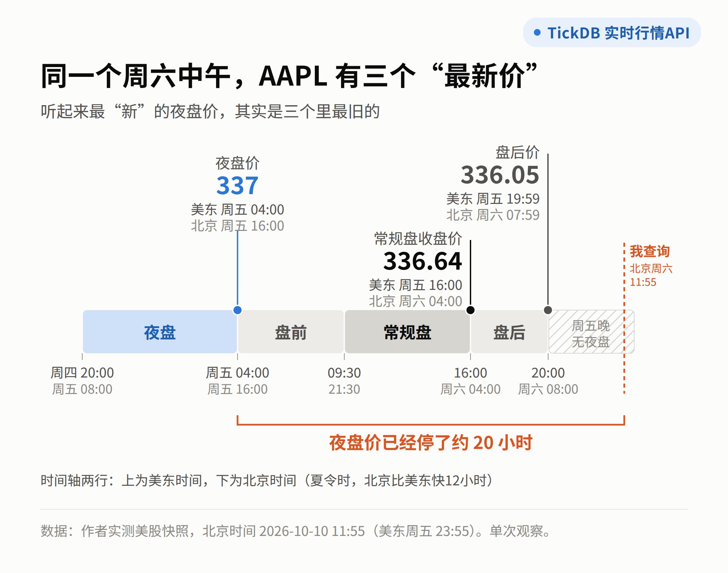Image resolution: width=728 pixels, height=573 pixels.
Task: Click the 周六 04:00 Beijing axis label
Action: (471, 389)
